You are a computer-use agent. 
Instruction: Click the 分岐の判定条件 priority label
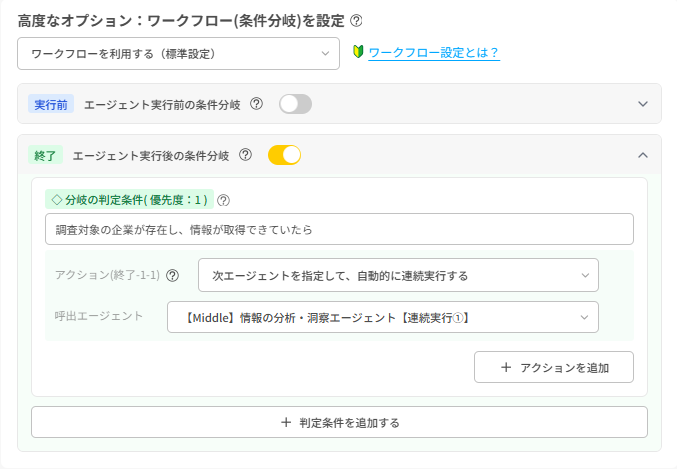(x=128, y=199)
